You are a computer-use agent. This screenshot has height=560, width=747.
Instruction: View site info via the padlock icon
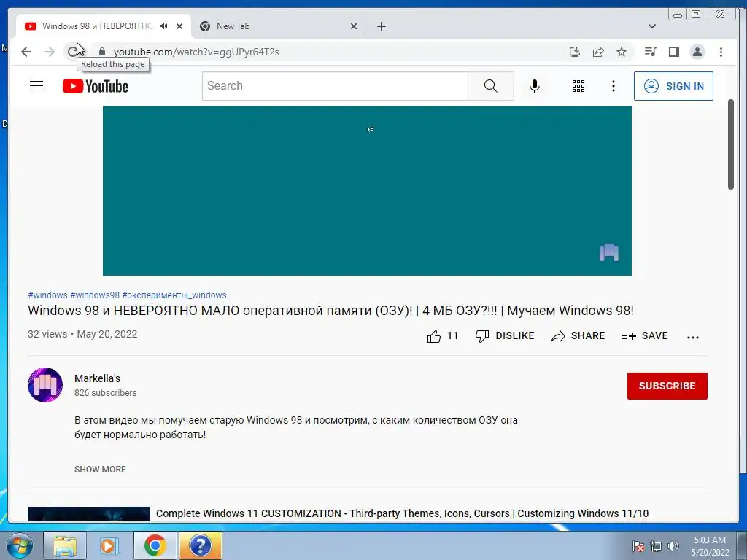[102, 52]
